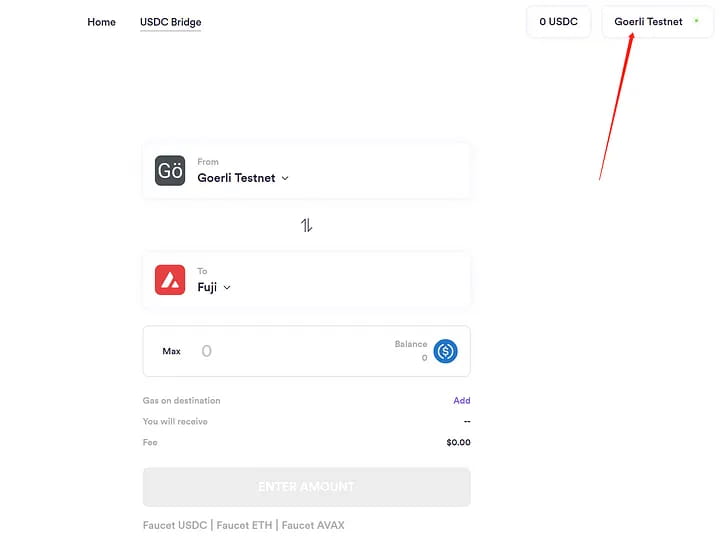Expand the To Fuji network chevron
This screenshot has height=556, width=720.
[227, 287]
